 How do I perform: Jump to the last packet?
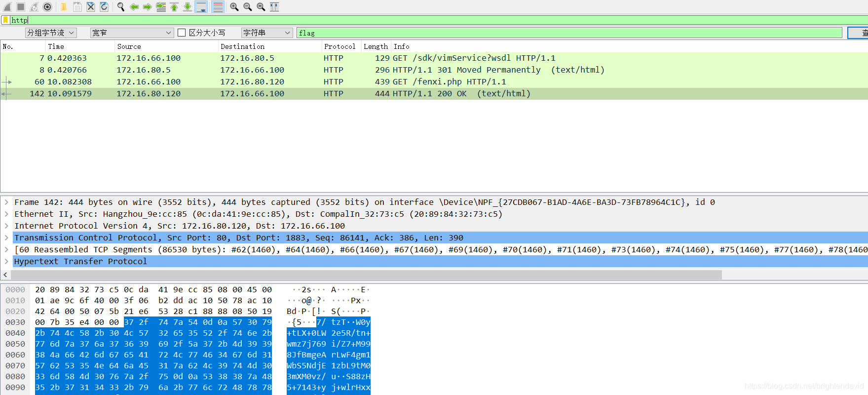(x=188, y=6)
